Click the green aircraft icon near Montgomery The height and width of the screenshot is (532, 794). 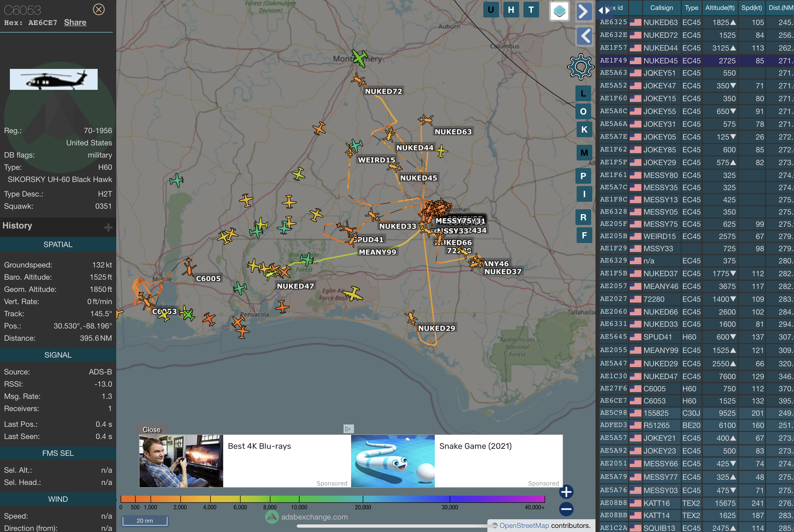coord(360,58)
